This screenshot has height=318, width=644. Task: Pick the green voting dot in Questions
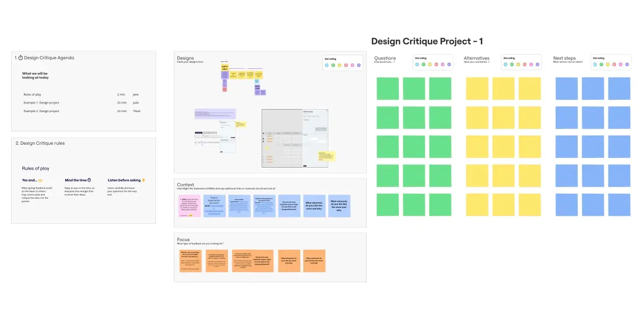(423, 65)
